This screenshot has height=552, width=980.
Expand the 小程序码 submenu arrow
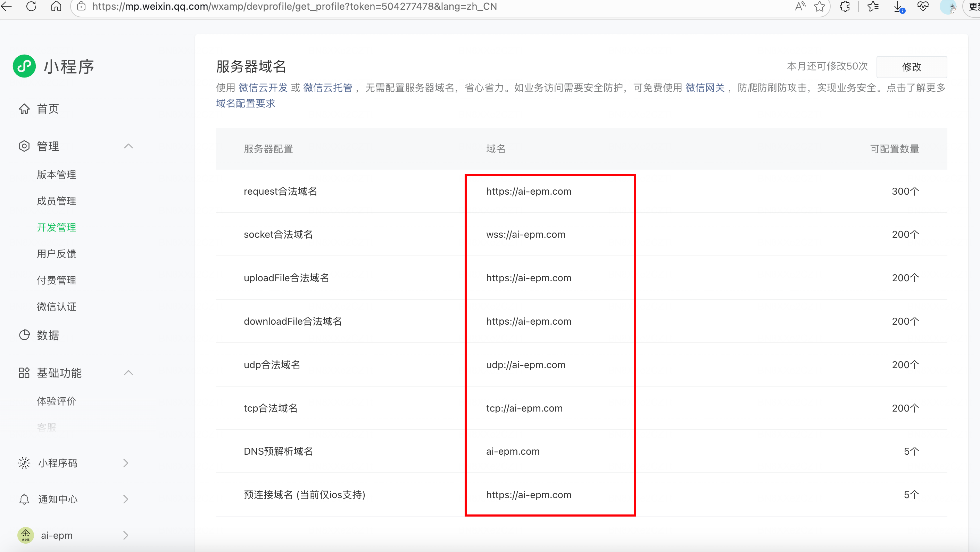(x=126, y=463)
